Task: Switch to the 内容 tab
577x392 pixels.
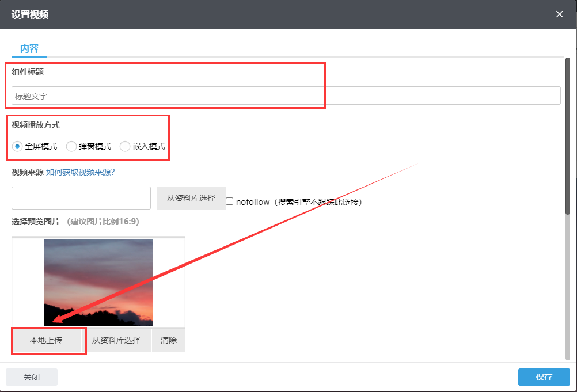Action: click(x=29, y=48)
